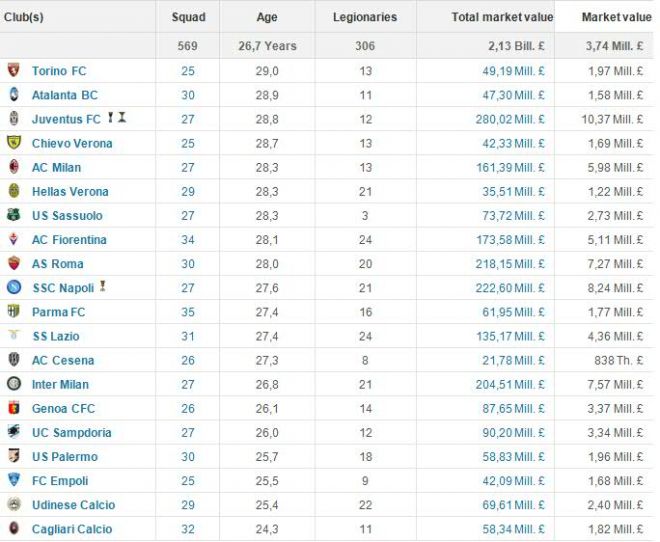660x542 pixels.
Task: Sort by Legionaries column header
Action: coord(365,17)
